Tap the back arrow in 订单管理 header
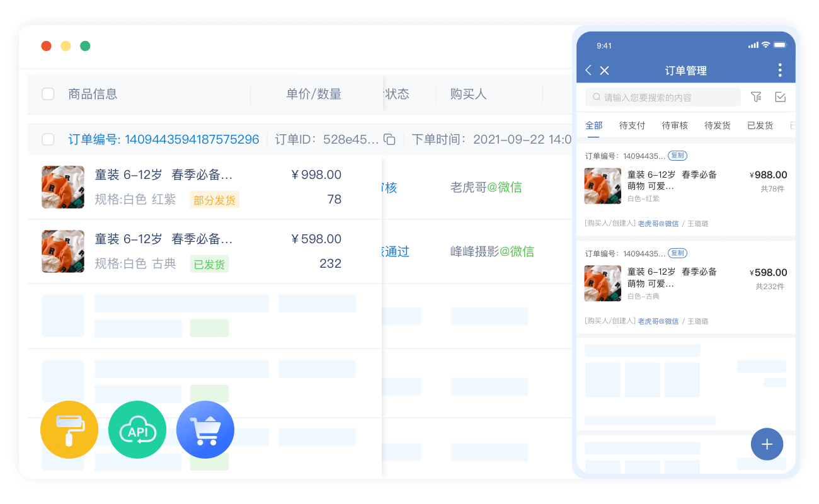819x504 pixels. [x=588, y=70]
